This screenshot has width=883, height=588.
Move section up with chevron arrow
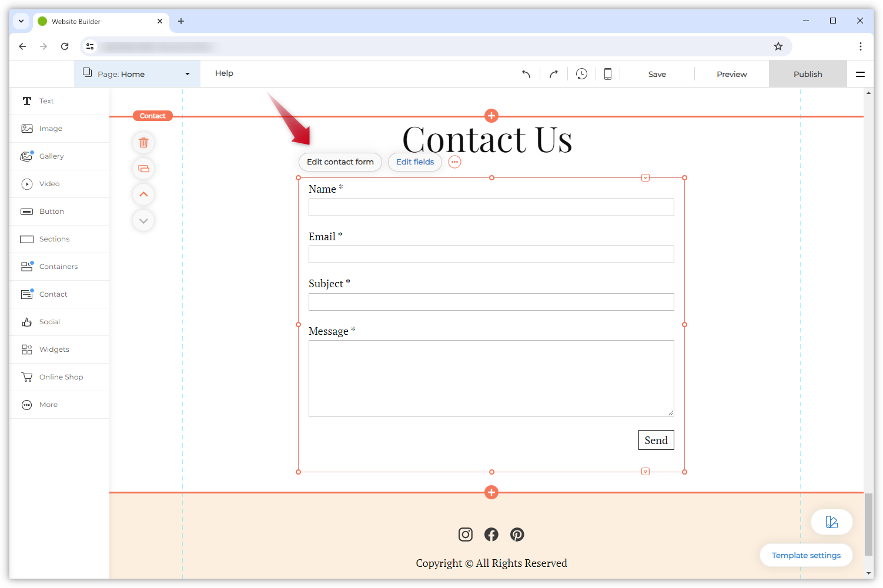tap(143, 194)
